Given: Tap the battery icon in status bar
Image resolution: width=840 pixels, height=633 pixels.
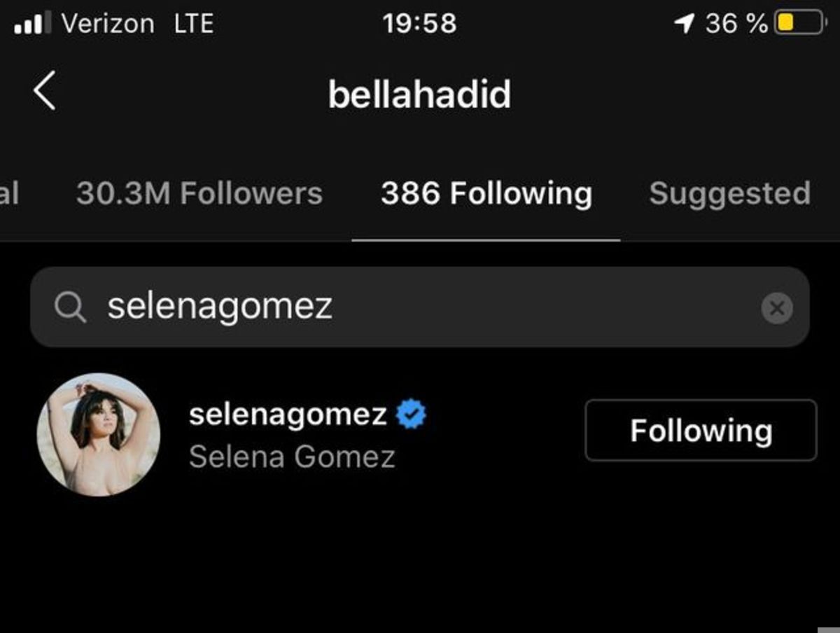Looking at the screenshot, I should (x=799, y=24).
